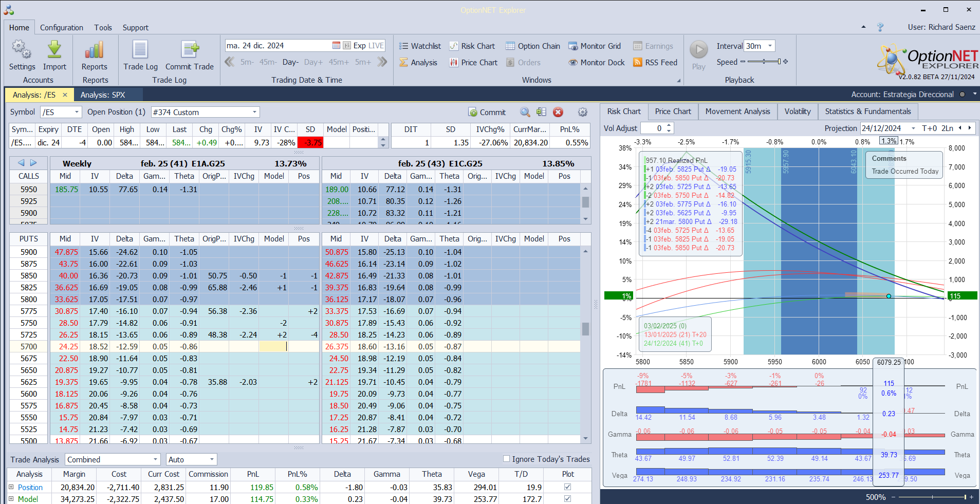980x504 pixels.
Task: Open the Account dropdown arrow
Action: [x=974, y=94]
